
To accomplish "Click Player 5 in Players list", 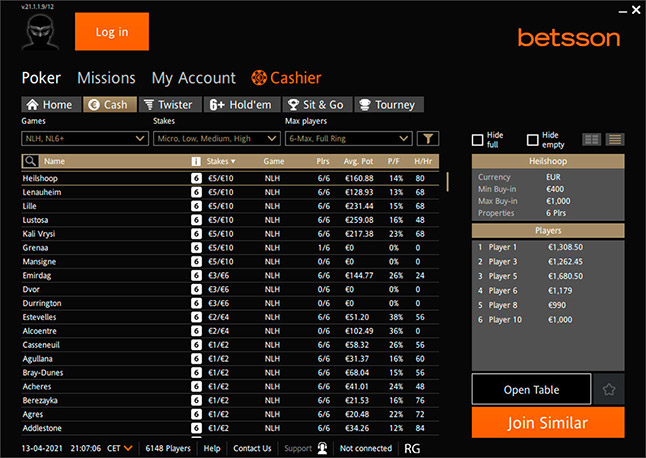I will (548, 276).
